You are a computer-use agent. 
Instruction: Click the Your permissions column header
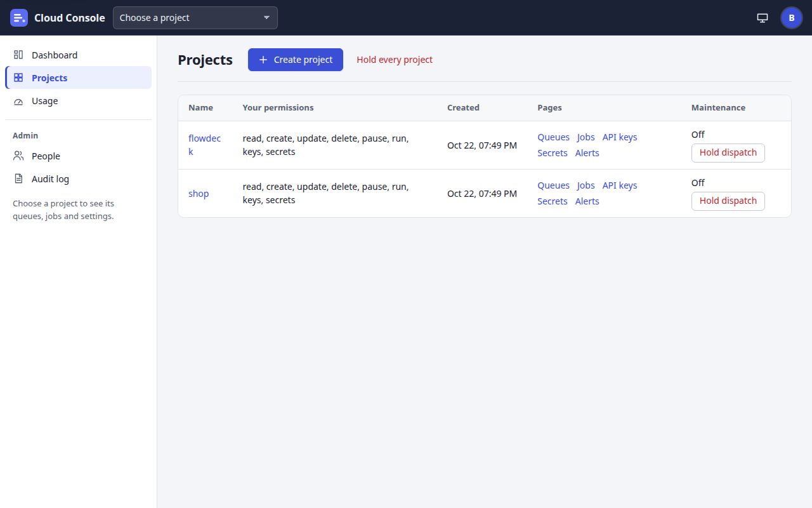[x=278, y=108]
